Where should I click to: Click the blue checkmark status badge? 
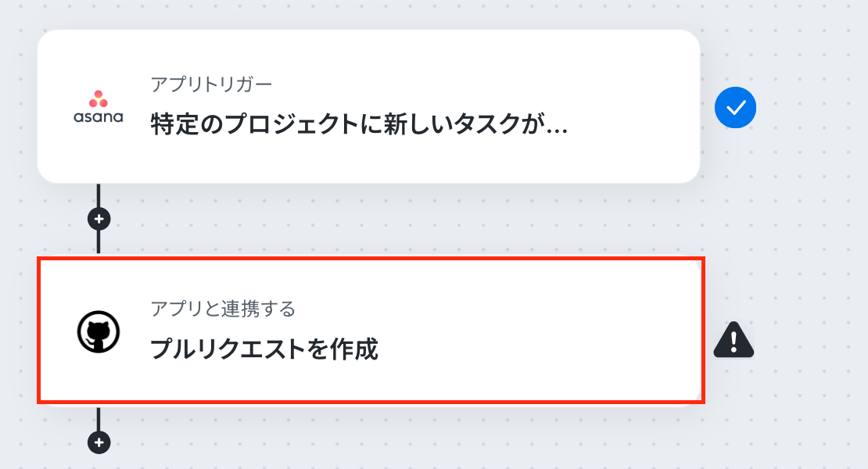coord(735,107)
